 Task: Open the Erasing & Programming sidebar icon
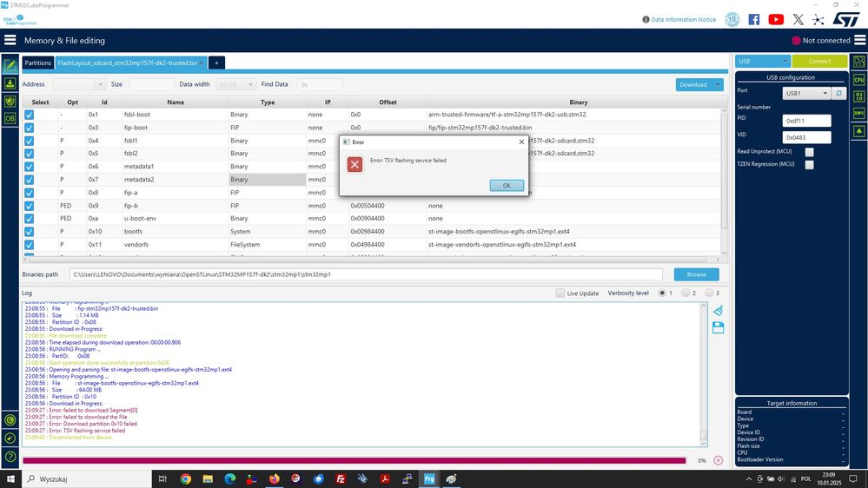[x=10, y=83]
